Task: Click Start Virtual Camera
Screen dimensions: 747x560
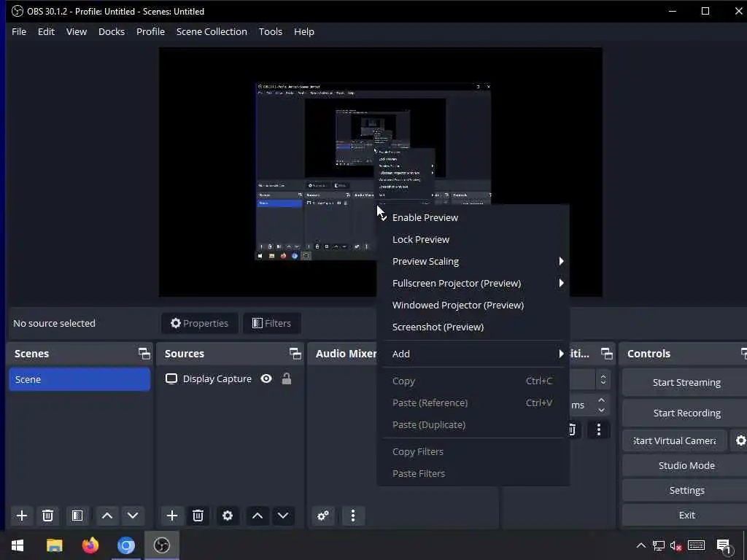Action: click(675, 441)
